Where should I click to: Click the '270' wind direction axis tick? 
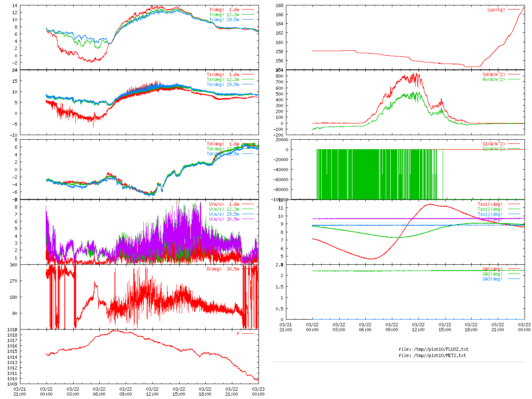[13, 281]
